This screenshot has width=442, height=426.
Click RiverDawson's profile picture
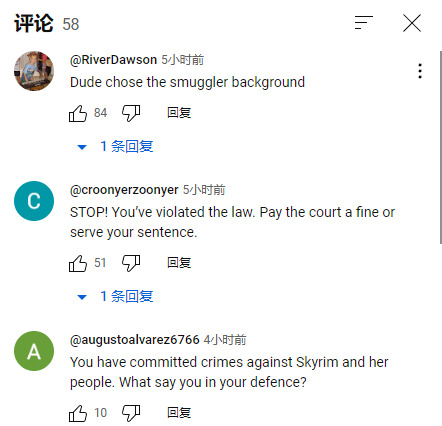(x=34, y=71)
